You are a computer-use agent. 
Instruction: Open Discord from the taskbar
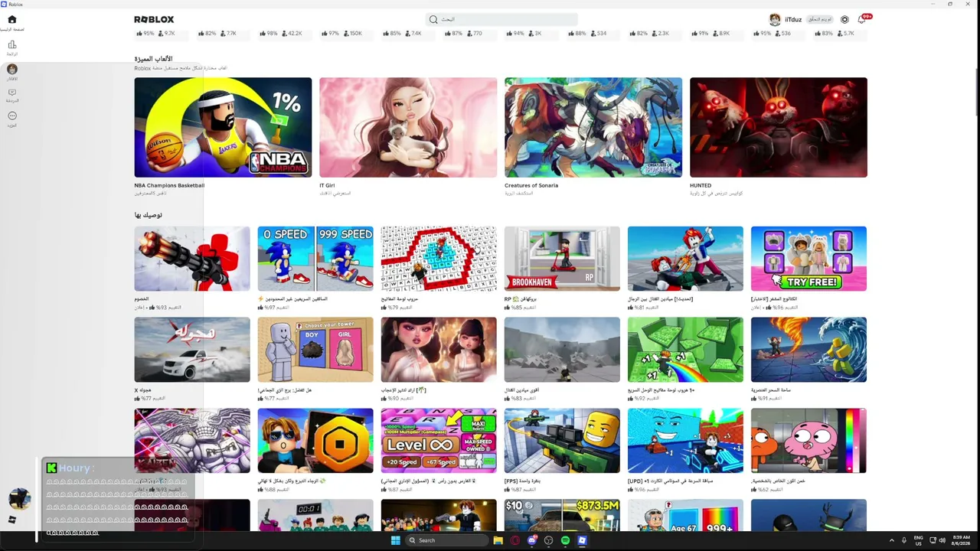point(532,540)
